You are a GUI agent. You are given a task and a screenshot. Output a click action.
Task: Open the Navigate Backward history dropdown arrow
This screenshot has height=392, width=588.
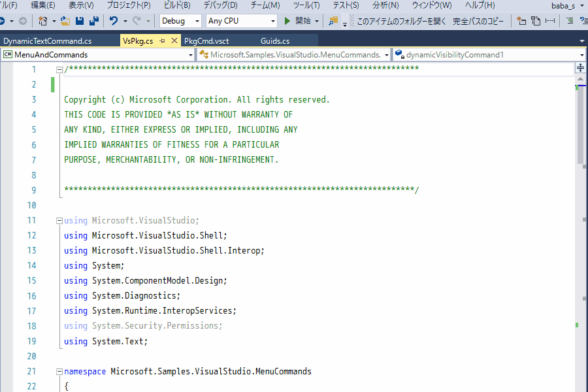coord(12,22)
